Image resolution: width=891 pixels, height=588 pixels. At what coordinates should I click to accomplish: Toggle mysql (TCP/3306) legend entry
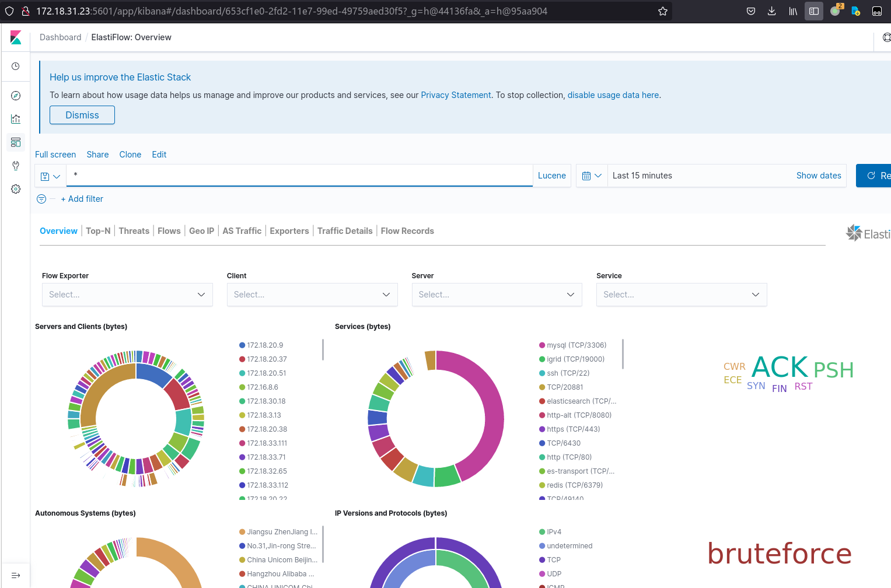(x=572, y=345)
